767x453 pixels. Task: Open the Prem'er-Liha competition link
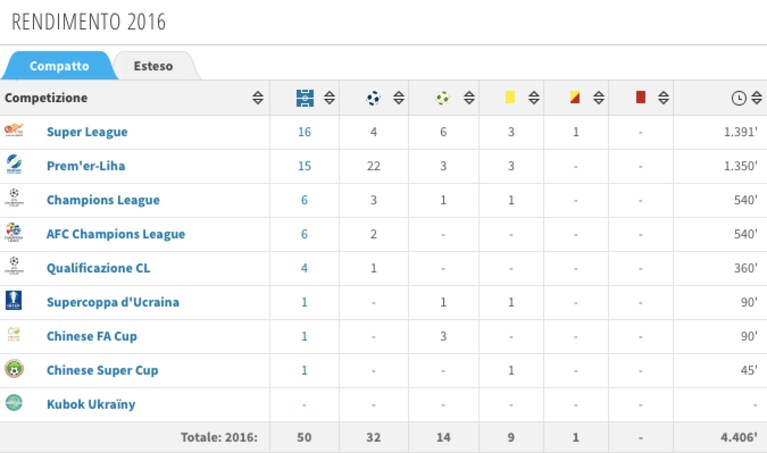(86, 166)
